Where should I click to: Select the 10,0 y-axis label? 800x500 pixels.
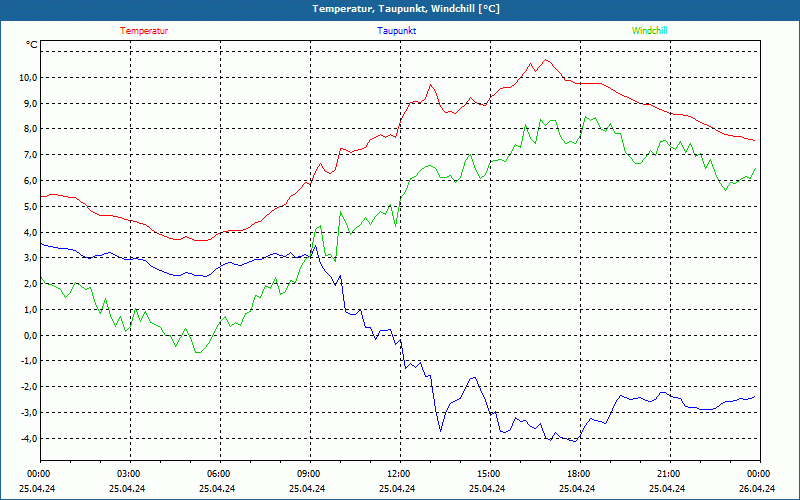28,78
